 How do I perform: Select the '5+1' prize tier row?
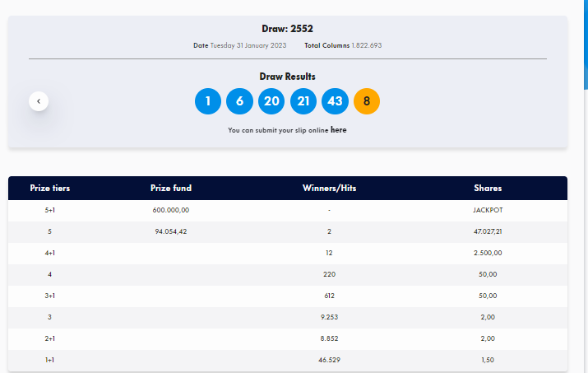[x=50, y=210]
